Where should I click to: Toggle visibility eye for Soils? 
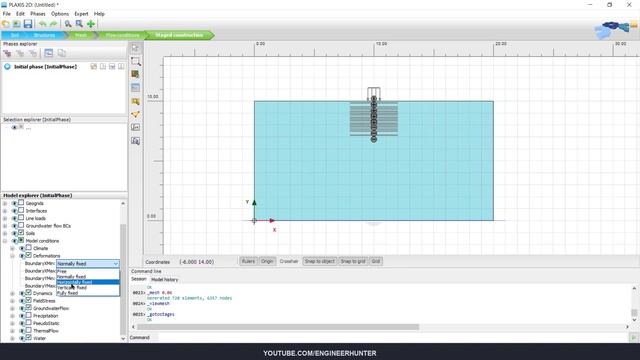tap(14, 233)
